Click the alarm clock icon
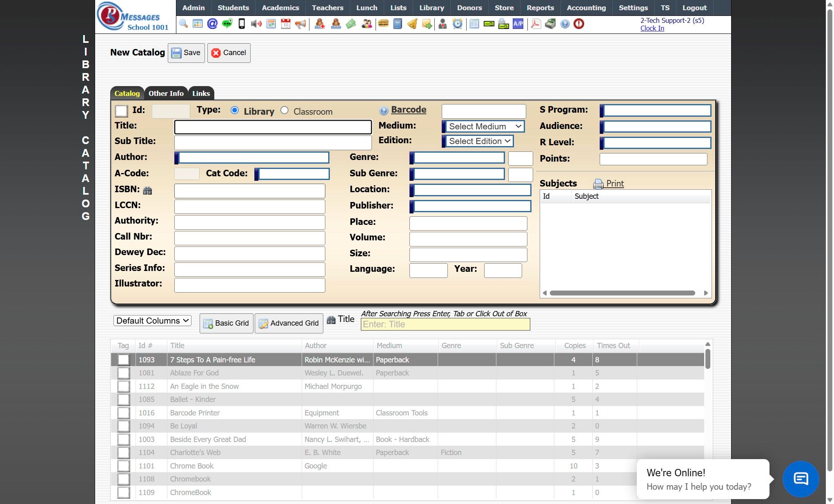The width and height of the screenshot is (834, 504). 458,24
